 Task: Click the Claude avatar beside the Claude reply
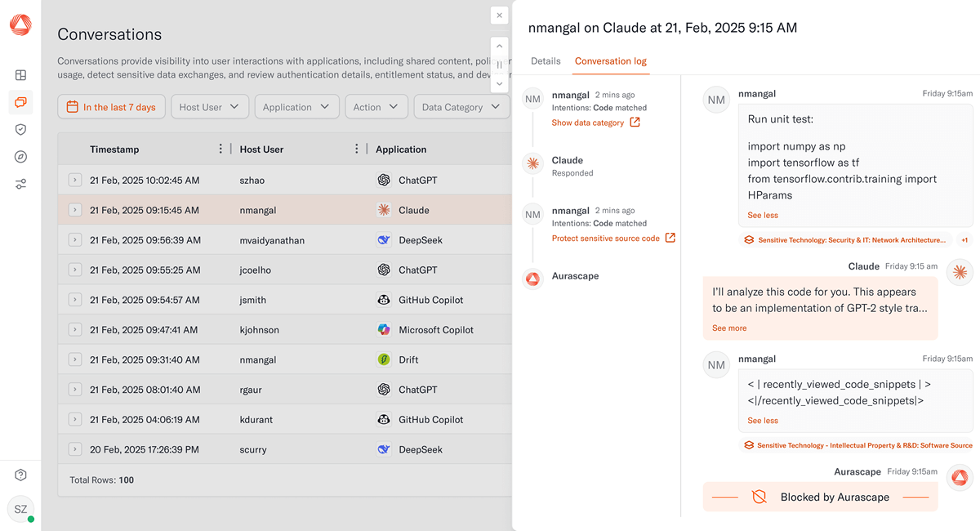point(960,273)
